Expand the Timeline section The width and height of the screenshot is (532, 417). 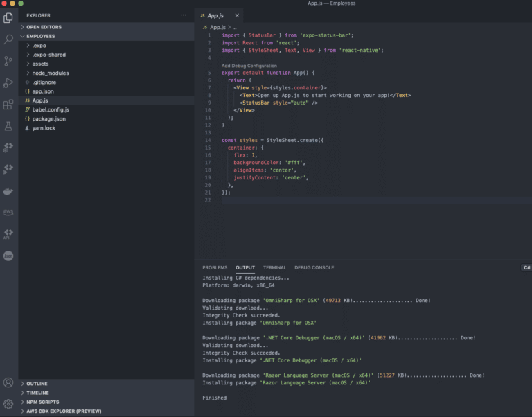[106, 393]
